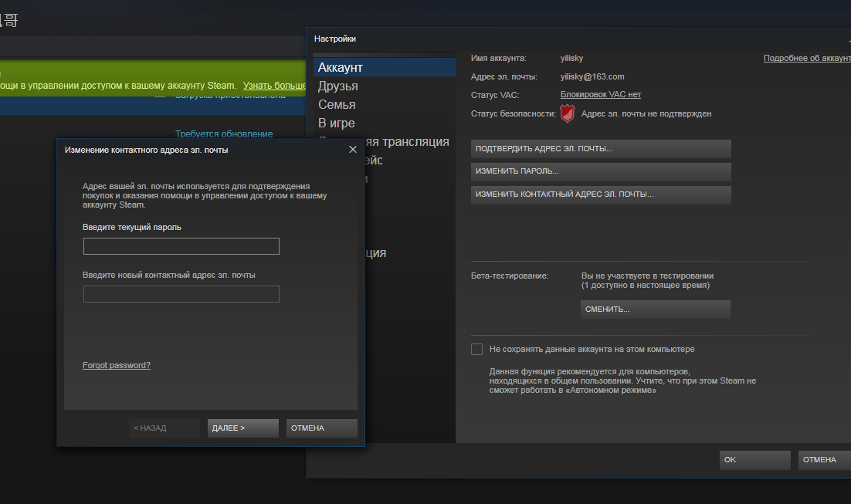
Task: Click ИЗМЕНИТЬ КОНТАКТНЫЙ АДРЕС ЭЛ. ПОЧТЫ button
Action: tap(601, 194)
